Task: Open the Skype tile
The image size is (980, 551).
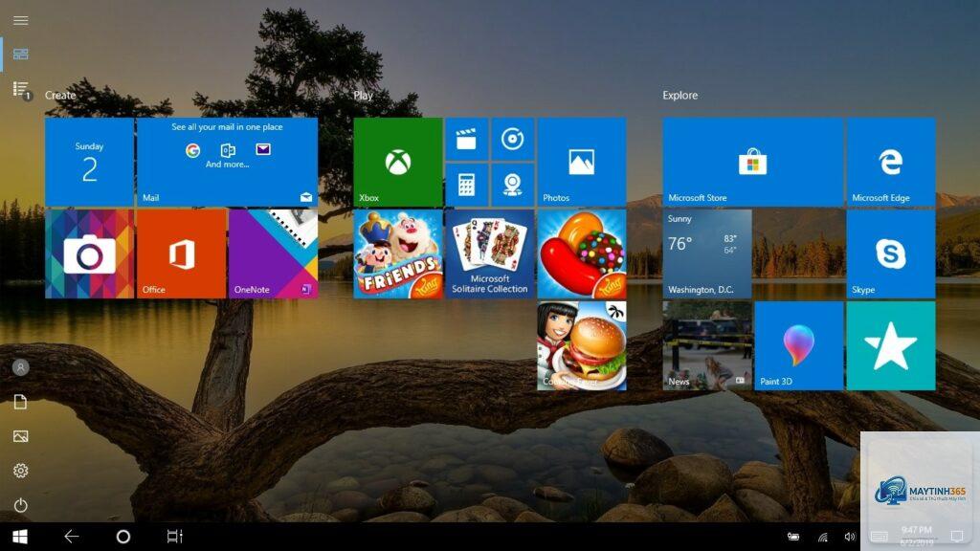Action: click(891, 253)
